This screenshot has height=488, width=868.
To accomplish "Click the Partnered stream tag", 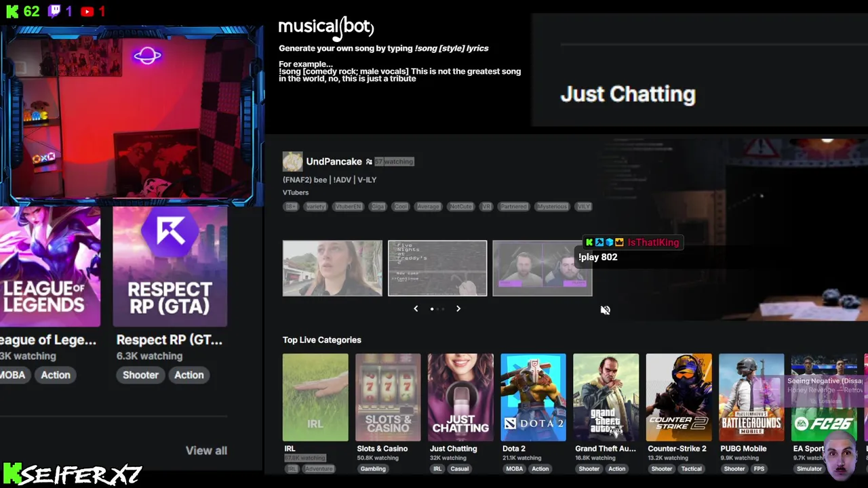I will tap(513, 207).
